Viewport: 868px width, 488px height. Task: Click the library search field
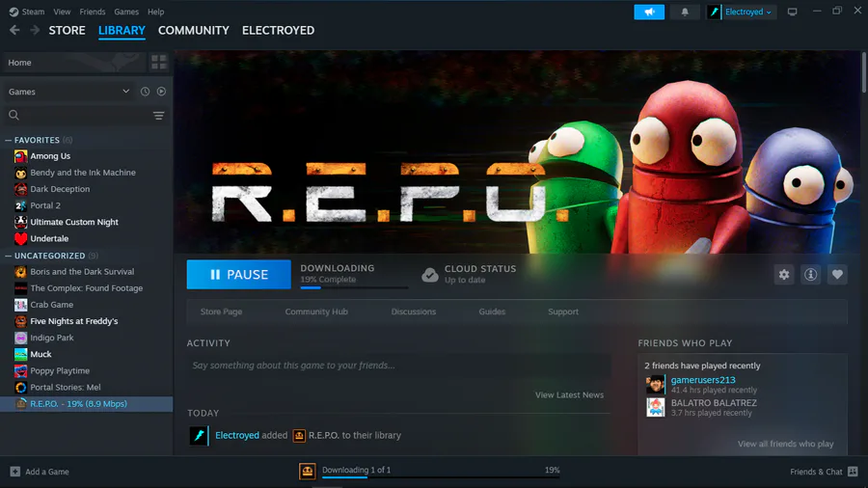pyautogui.click(x=77, y=115)
